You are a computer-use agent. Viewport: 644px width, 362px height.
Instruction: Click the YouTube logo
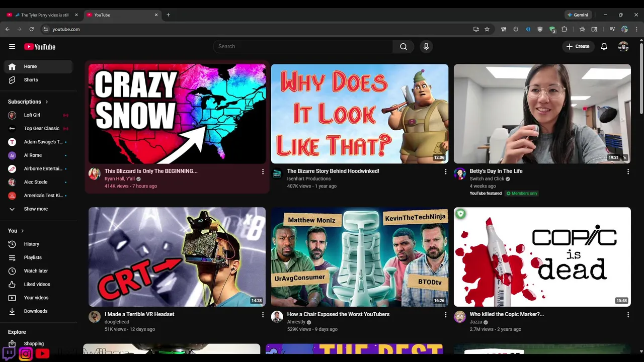pyautogui.click(x=40, y=47)
